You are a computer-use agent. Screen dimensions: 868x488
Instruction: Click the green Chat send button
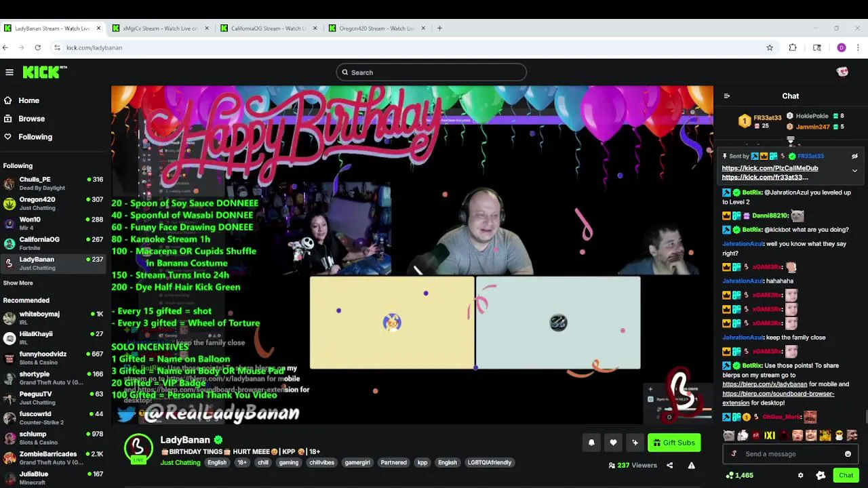pos(846,475)
